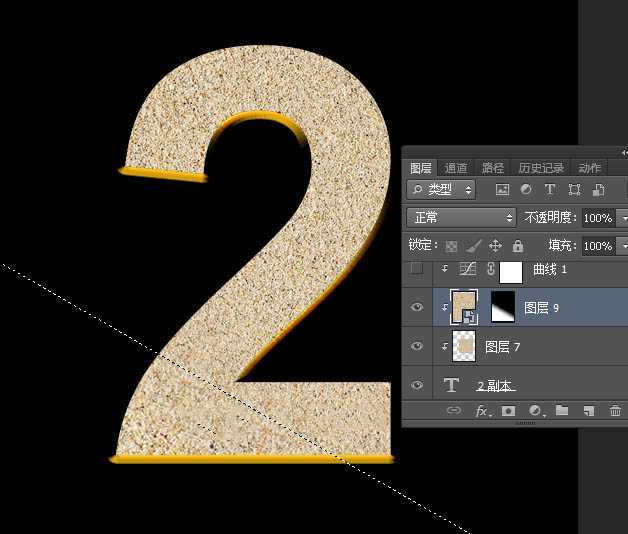Open the 正常 blend mode dropdown
628x534 pixels.
click(x=461, y=217)
